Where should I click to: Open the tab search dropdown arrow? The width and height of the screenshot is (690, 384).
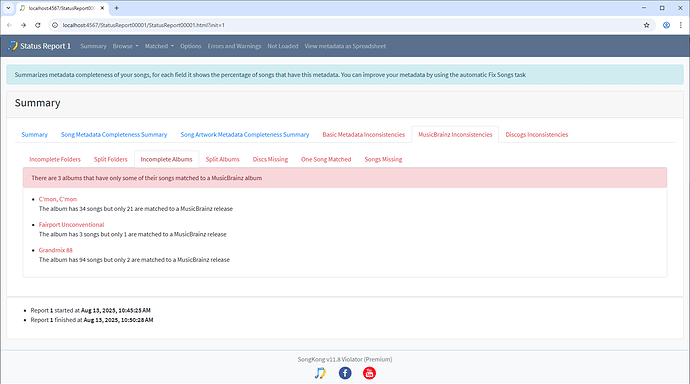8,8
